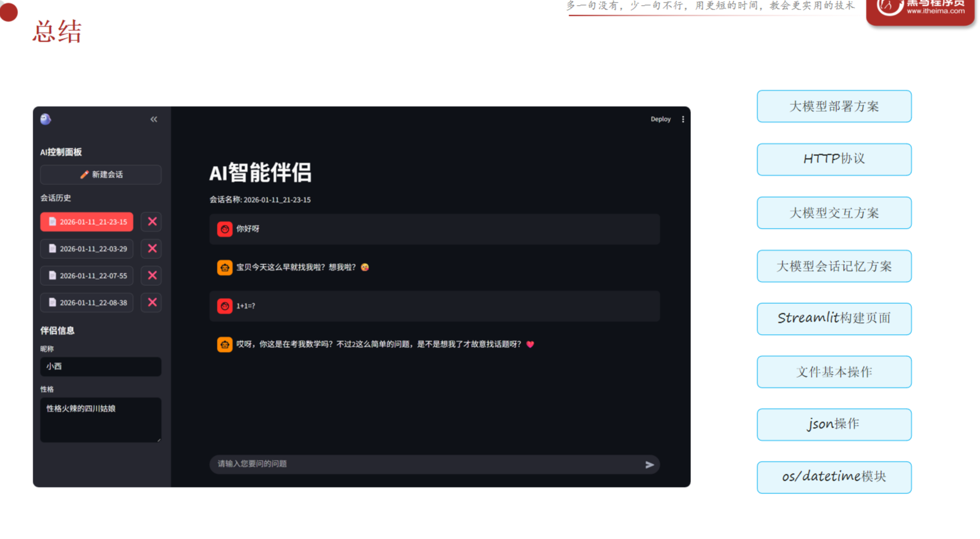980x539 pixels.
Task: Select the Streamlit构建页面 box
Action: pyautogui.click(x=834, y=319)
